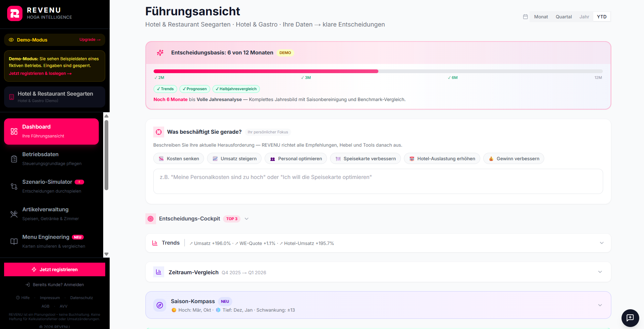The height and width of the screenshot is (329, 644).
Task: Switch to the Quartal tab
Action: tap(563, 16)
